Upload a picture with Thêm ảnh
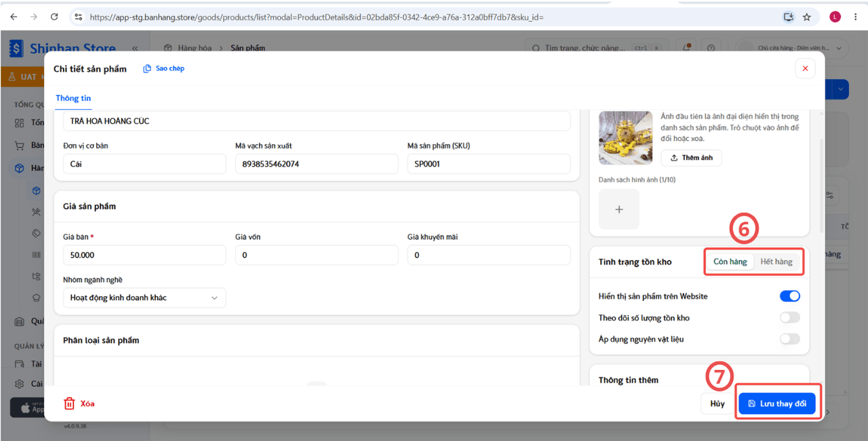Image resolution: width=868 pixels, height=441 pixels. click(x=692, y=158)
